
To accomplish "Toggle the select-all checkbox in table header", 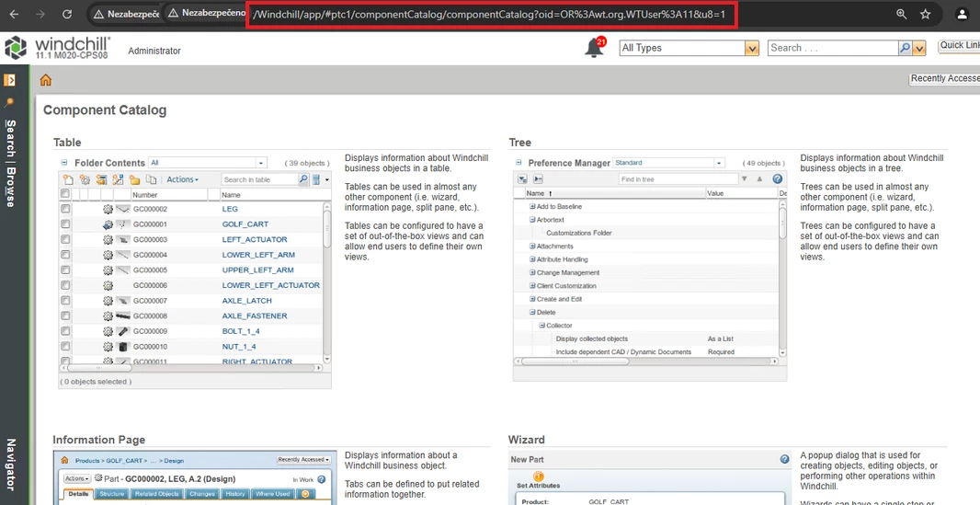I will click(x=65, y=194).
